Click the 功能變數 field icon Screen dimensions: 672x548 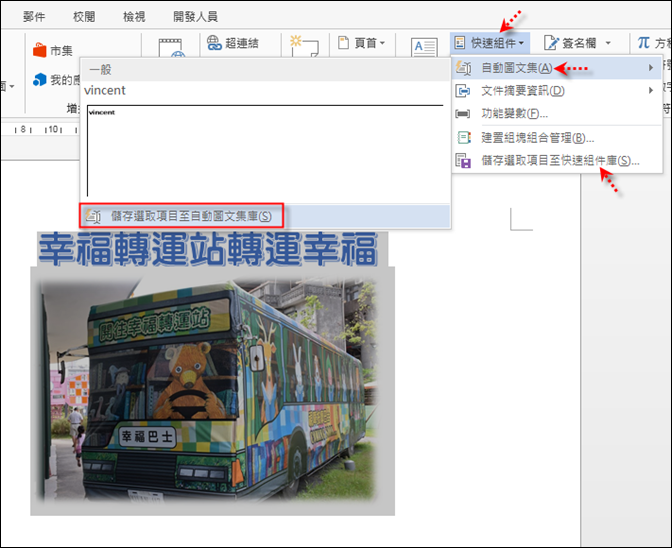tap(463, 114)
